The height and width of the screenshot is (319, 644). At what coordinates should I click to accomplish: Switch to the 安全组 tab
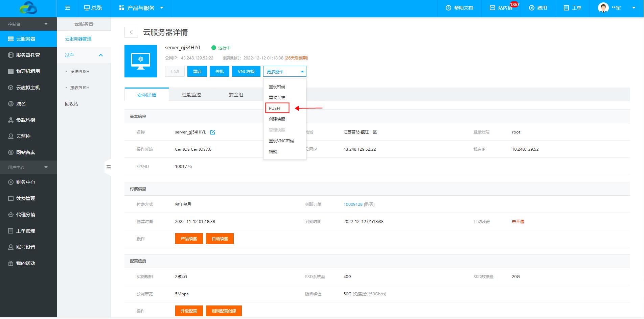click(236, 95)
